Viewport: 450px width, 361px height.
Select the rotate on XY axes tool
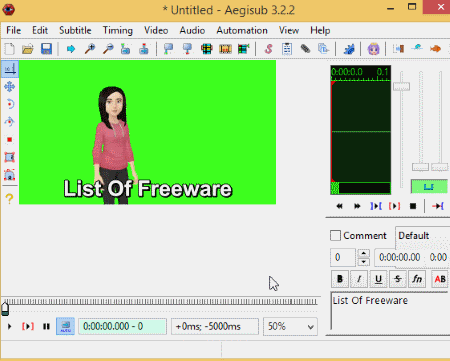point(10,122)
